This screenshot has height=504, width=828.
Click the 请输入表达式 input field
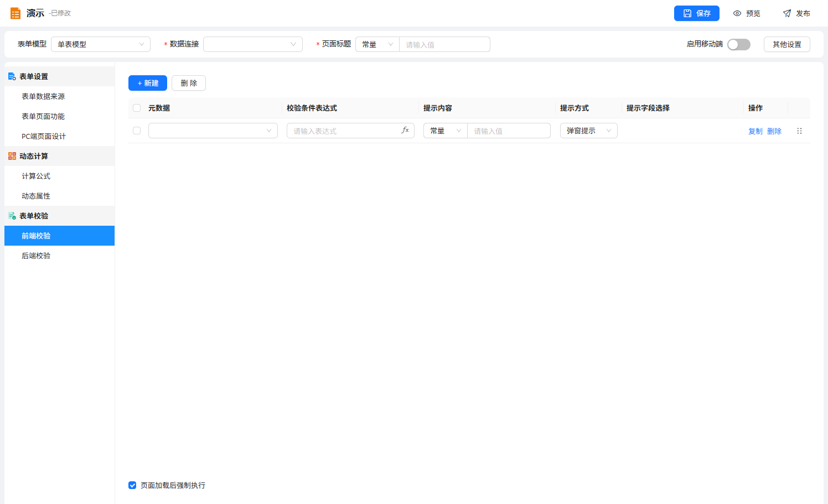coord(350,131)
